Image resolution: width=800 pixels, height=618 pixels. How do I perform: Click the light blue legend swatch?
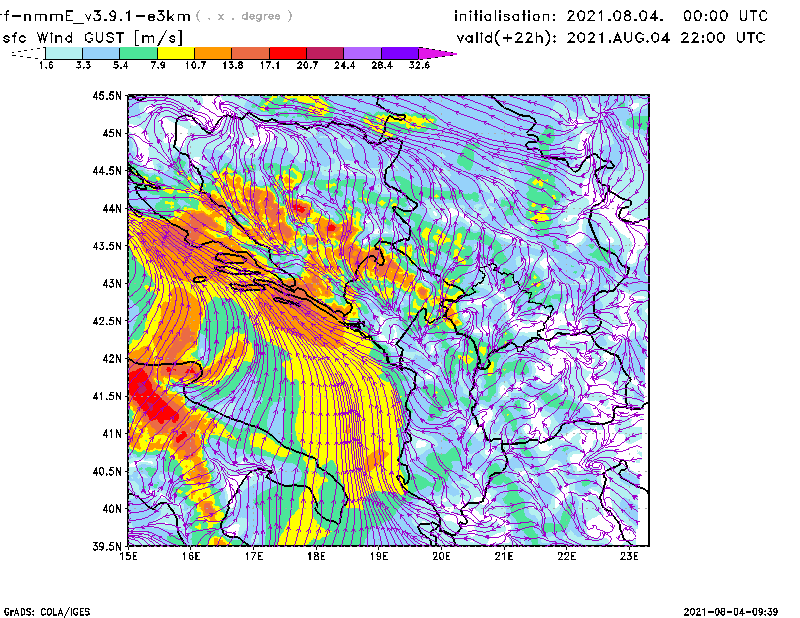point(101,53)
